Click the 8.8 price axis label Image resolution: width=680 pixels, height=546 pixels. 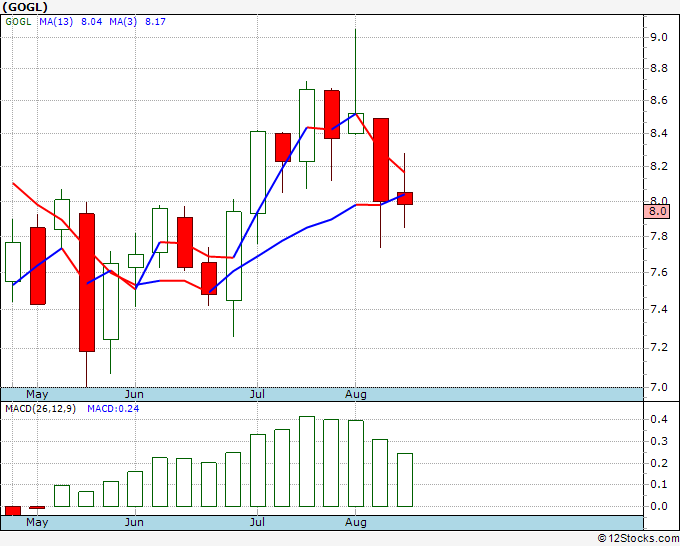coord(658,69)
